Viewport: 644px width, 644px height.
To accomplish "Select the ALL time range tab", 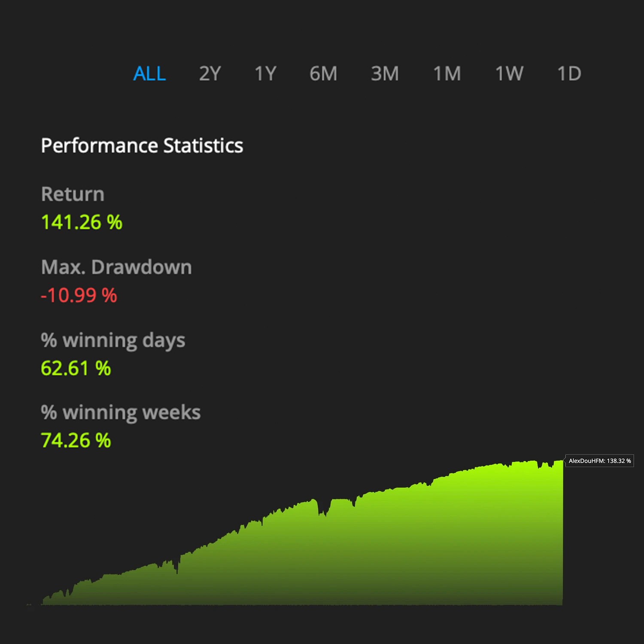I will [x=149, y=73].
